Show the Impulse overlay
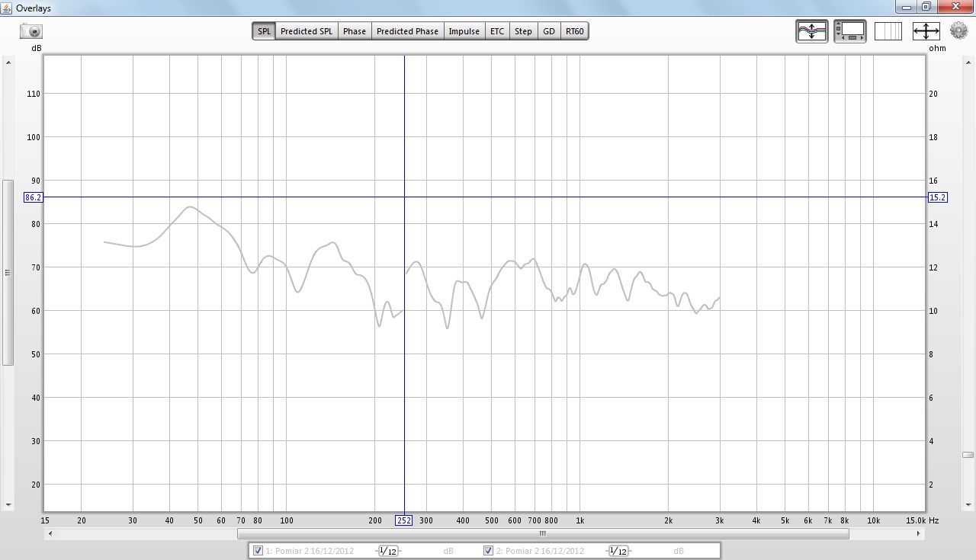 coord(464,31)
